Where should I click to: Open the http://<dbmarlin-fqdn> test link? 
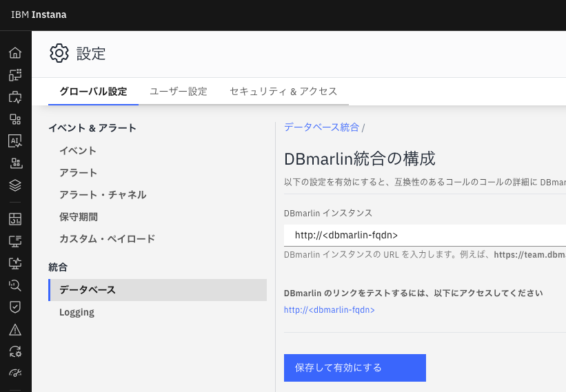tap(330, 310)
